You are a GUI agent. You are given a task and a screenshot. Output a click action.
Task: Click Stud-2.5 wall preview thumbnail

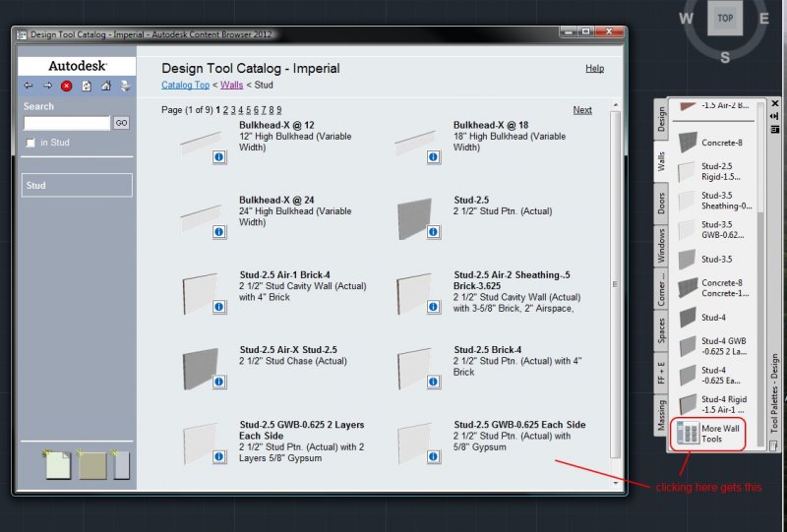(x=414, y=219)
